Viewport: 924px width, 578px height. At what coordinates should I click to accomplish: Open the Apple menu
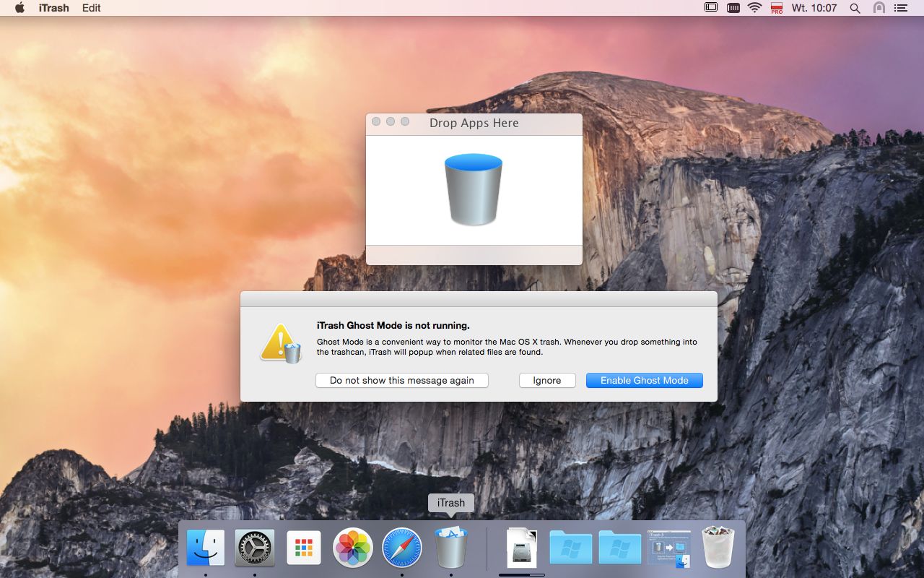19,8
